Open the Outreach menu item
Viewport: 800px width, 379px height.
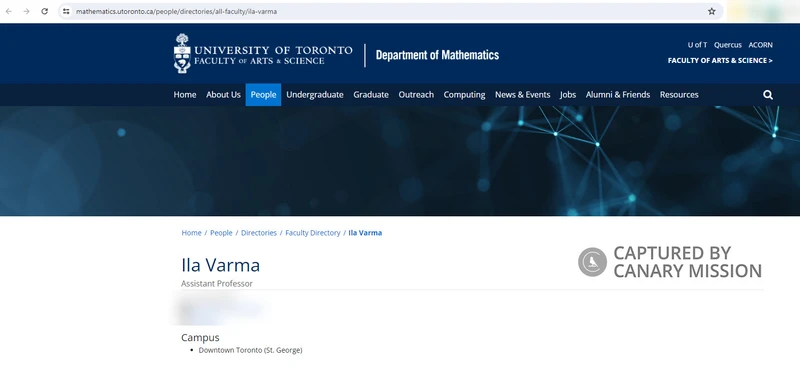coord(416,95)
